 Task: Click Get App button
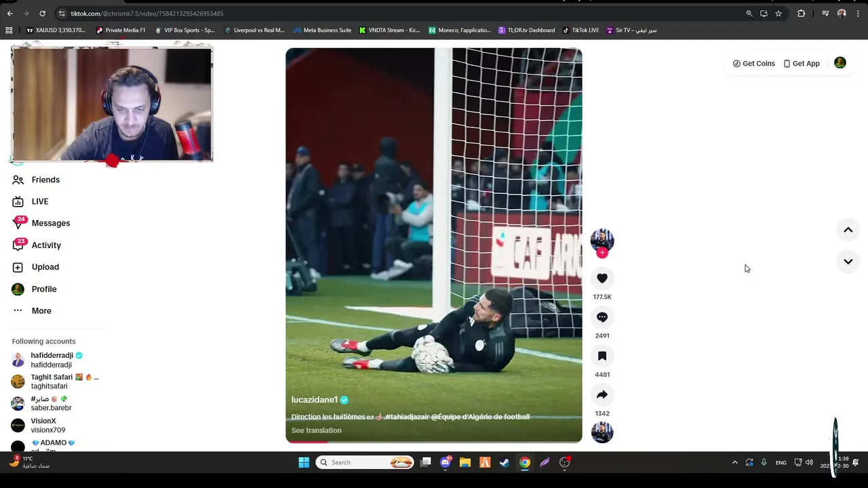(x=802, y=64)
